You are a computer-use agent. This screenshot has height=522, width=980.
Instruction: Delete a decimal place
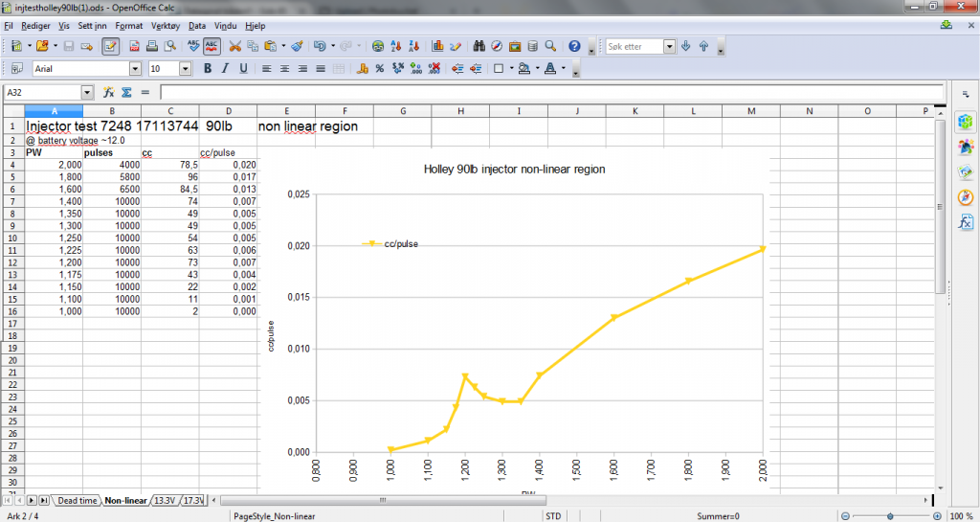pyautogui.click(x=435, y=69)
